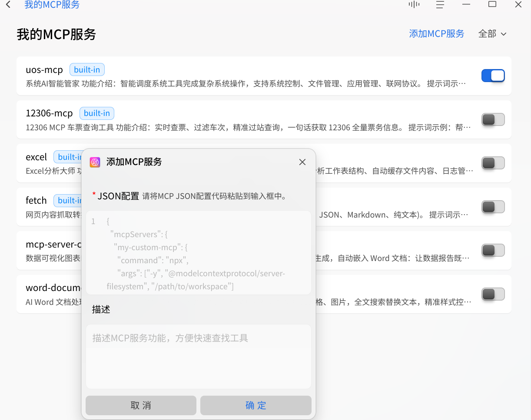Open the voice waveform icon in title bar

click(x=414, y=4)
